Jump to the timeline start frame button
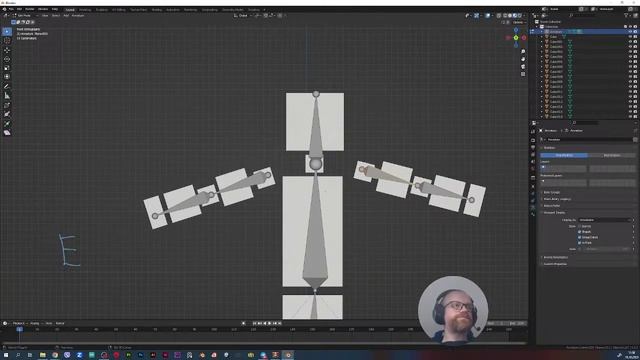 [x=254, y=323]
